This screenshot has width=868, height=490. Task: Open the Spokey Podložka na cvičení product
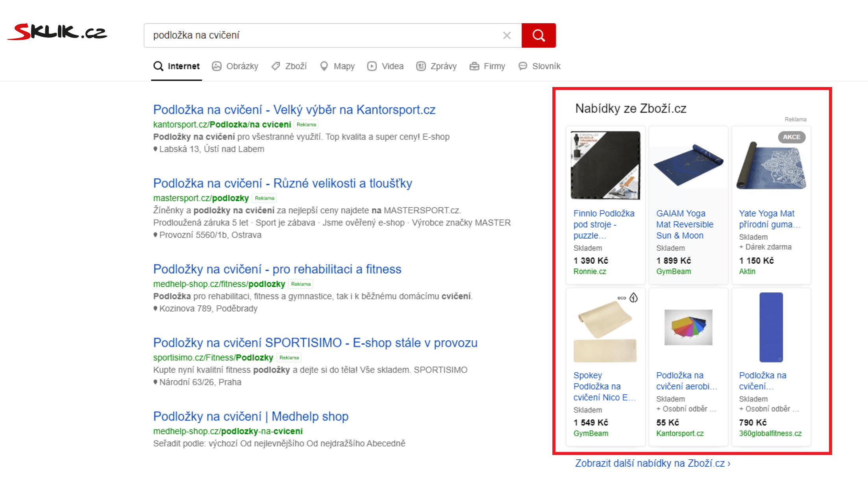click(x=604, y=386)
